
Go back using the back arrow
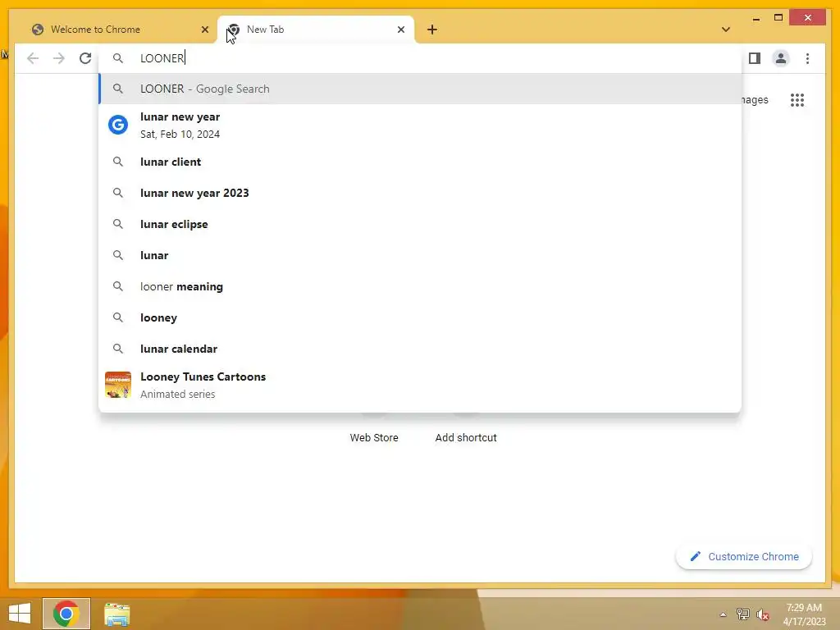[x=33, y=58]
